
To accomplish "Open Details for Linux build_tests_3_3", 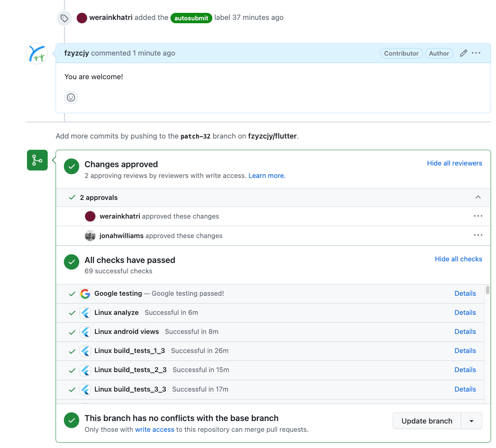I will (465, 389).
